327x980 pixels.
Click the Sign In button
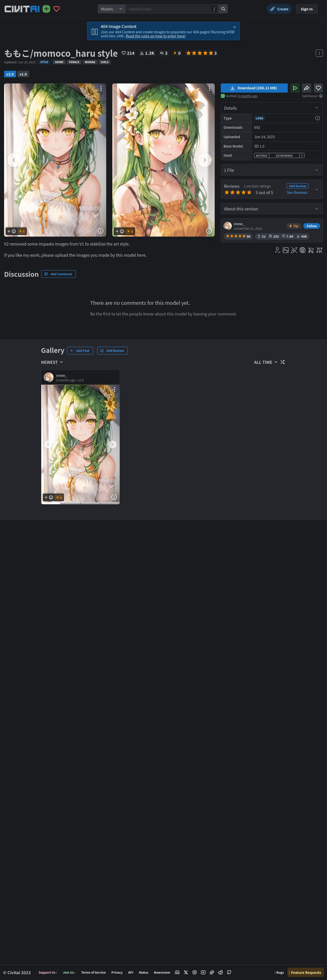pos(306,9)
